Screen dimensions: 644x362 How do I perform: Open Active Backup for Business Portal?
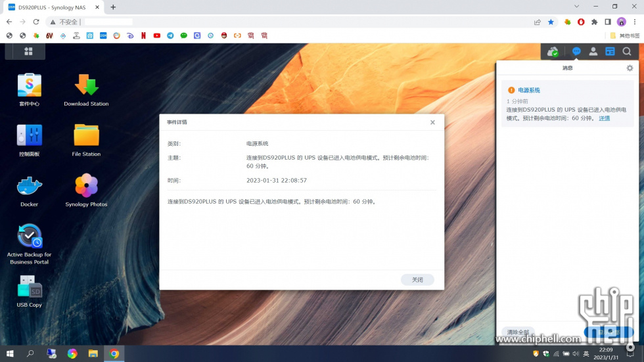click(x=29, y=244)
